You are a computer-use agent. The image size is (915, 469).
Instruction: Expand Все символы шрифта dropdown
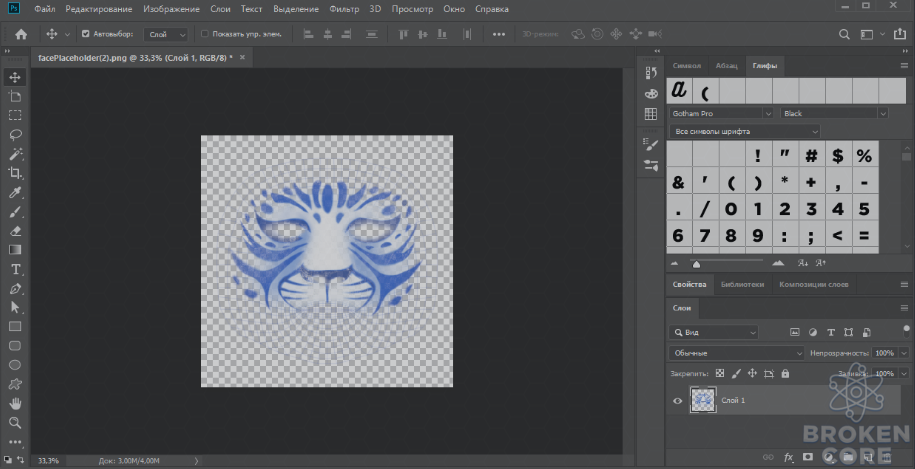(x=745, y=131)
